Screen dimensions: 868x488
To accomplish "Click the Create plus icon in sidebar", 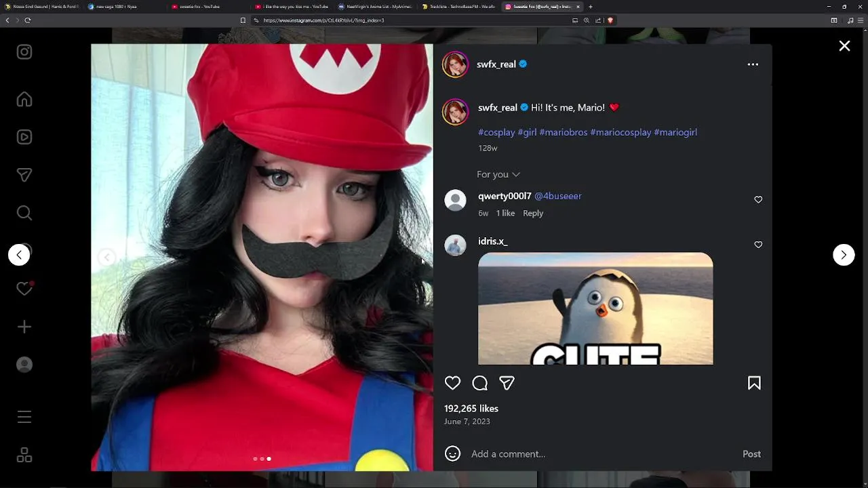I will coord(24,327).
